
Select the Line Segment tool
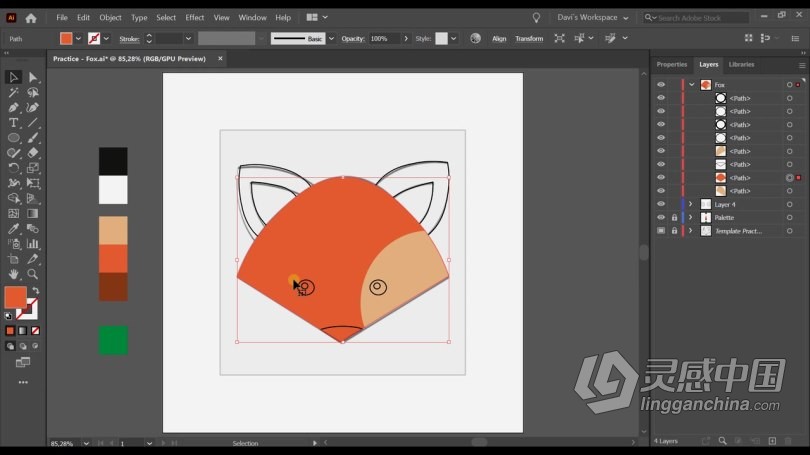33,123
